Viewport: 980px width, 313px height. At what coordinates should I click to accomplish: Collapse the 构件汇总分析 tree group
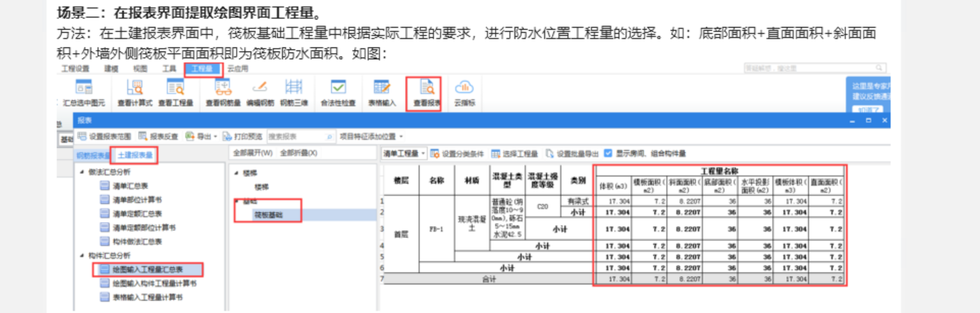pos(83,255)
